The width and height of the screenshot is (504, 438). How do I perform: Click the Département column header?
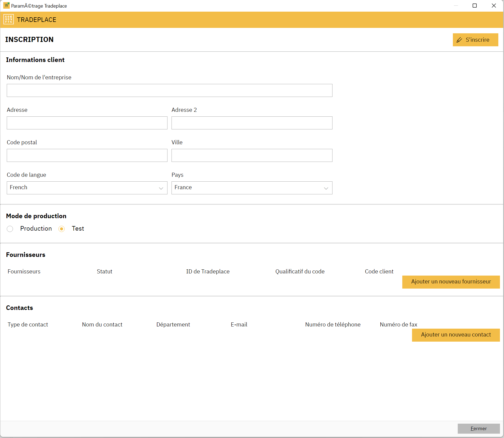click(x=173, y=325)
